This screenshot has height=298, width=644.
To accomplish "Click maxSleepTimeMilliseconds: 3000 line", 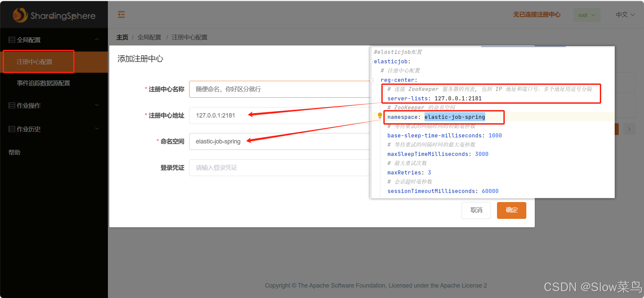I will click(438, 154).
